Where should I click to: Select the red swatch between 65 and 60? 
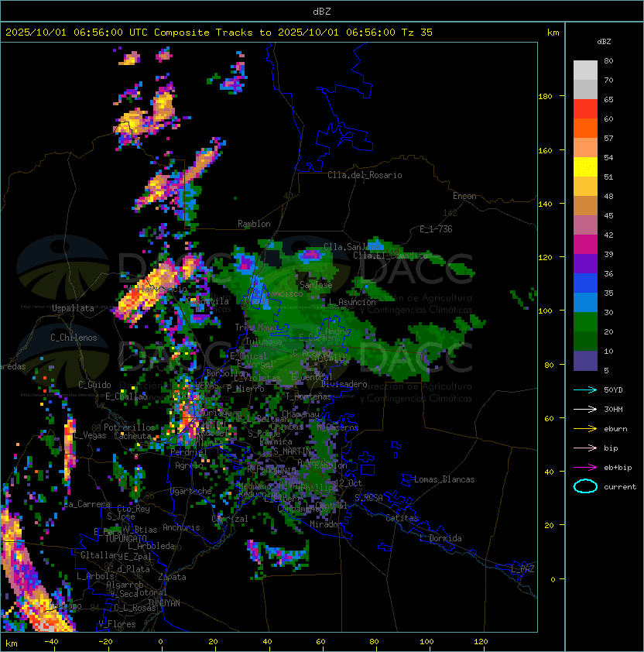point(585,109)
